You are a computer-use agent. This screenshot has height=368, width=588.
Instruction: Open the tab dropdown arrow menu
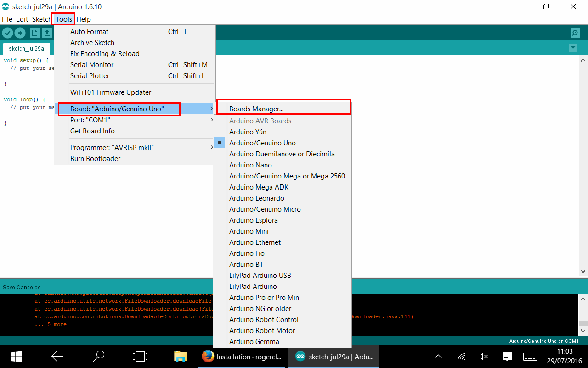(572, 48)
